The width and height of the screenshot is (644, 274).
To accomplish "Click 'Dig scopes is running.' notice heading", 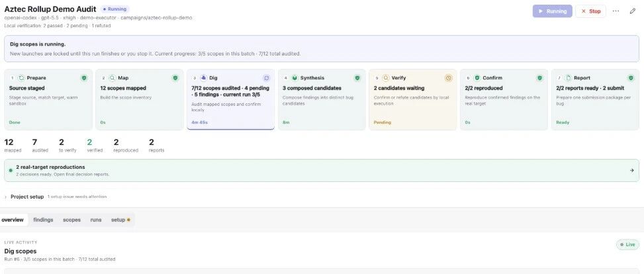I will (38, 44).
